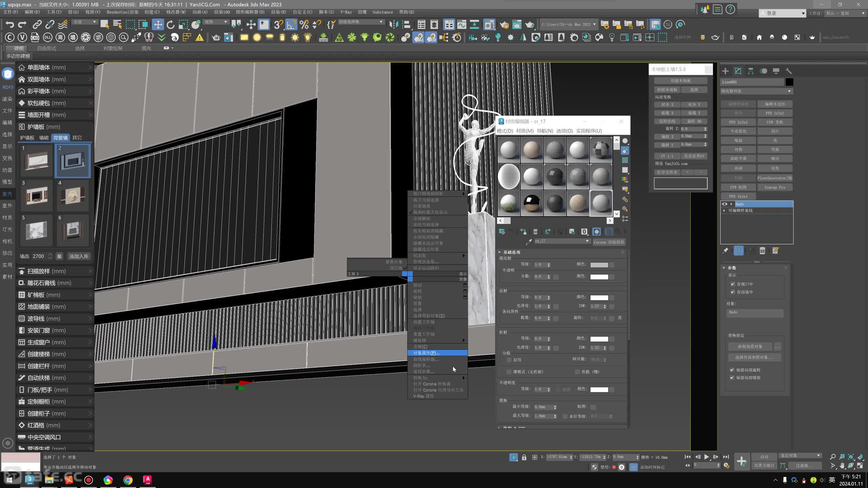The width and height of the screenshot is (868, 488).
Task: Open the 漫反射 color swatch
Action: 599,265
